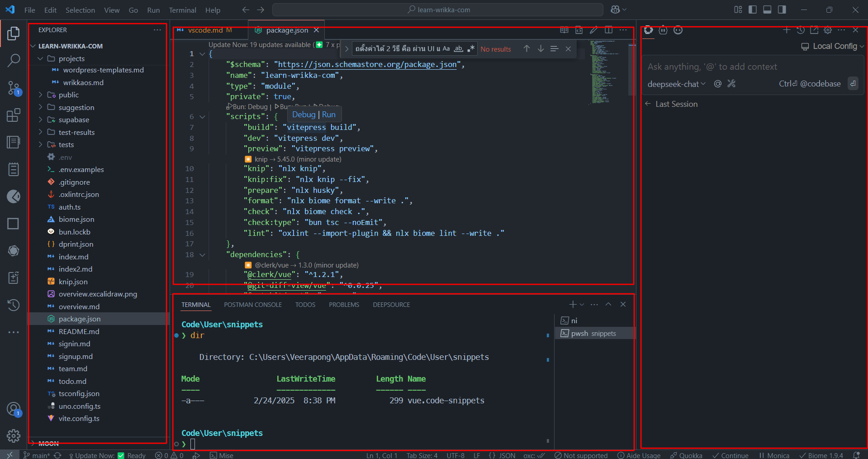Switch to the robot icon tab in side panel

[x=663, y=30]
